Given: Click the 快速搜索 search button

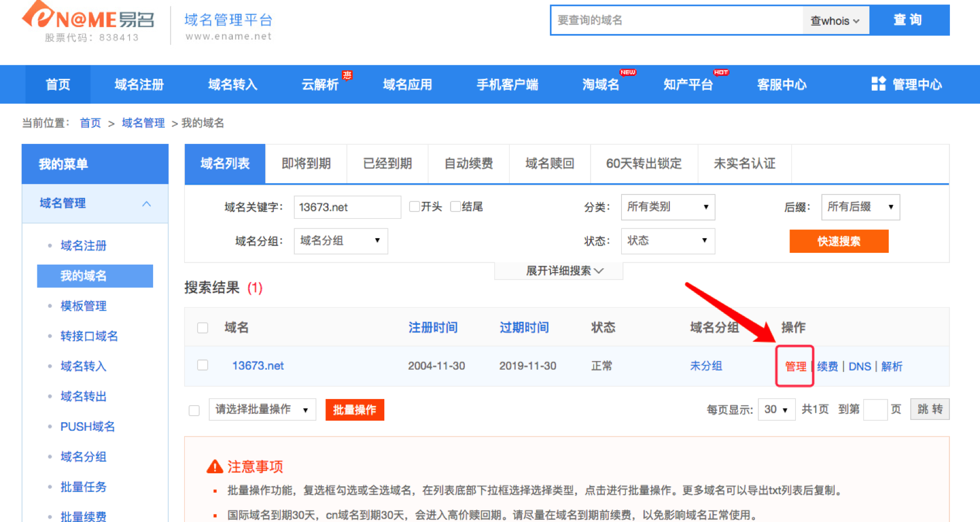Looking at the screenshot, I should (x=839, y=241).
